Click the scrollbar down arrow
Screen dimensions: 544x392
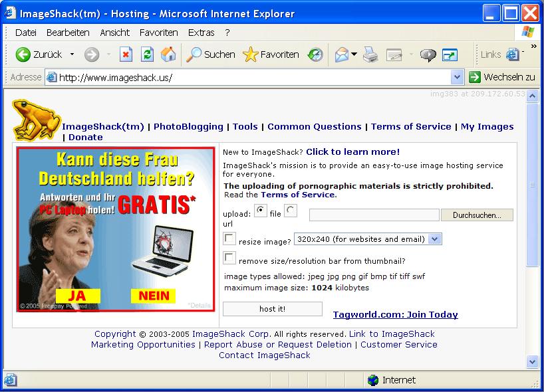click(x=532, y=362)
